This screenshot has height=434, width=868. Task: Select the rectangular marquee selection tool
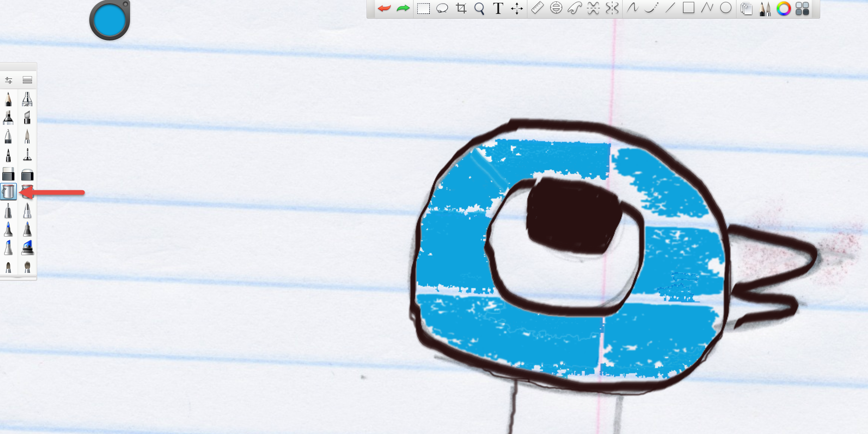click(x=423, y=8)
